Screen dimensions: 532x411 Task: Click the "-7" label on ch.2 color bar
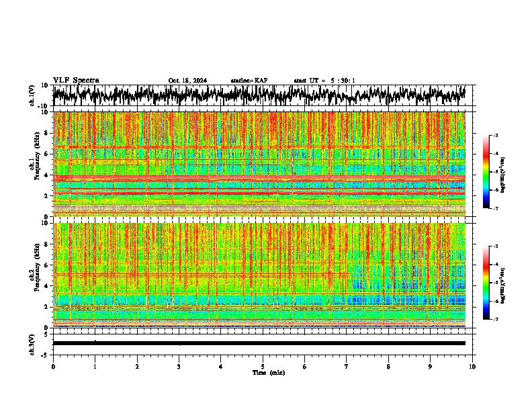pos(495,320)
